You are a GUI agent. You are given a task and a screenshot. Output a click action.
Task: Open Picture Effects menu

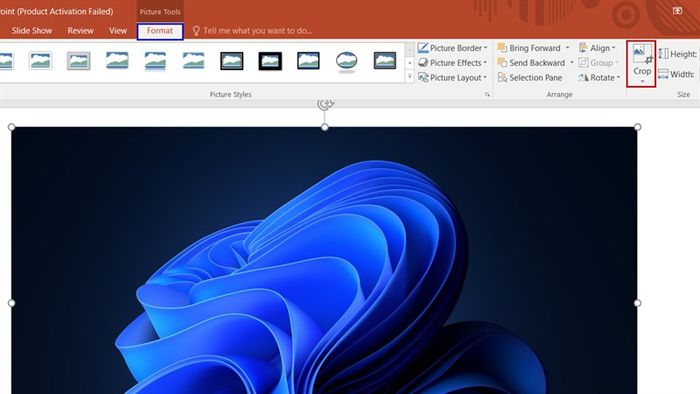point(452,63)
